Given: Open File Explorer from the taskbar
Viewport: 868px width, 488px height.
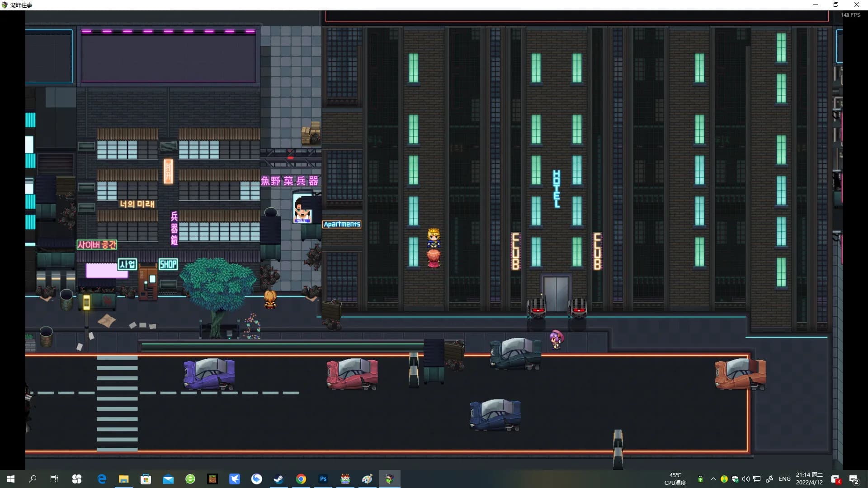Looking at the screenshot, I should 124,479.
